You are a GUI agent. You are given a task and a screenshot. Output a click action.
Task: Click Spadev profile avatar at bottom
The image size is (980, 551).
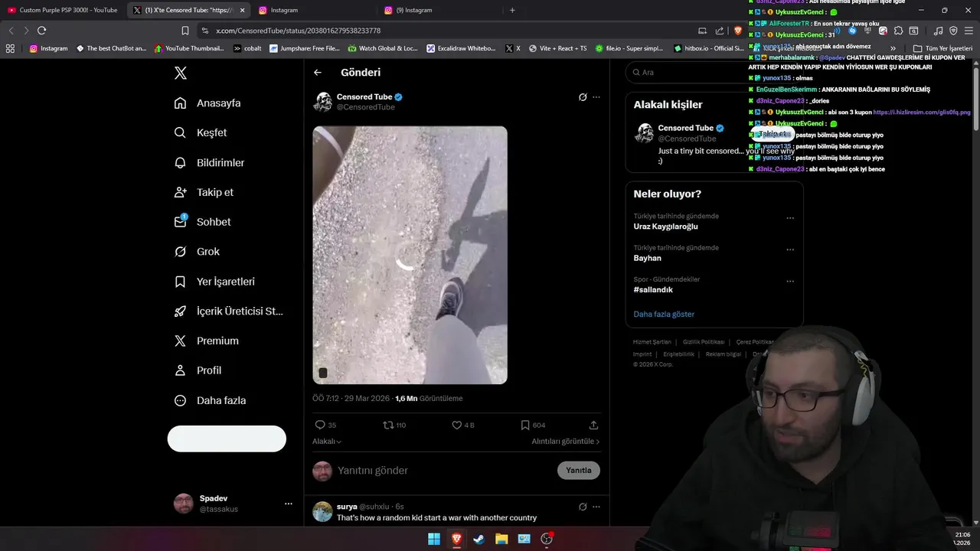point(184,504)
